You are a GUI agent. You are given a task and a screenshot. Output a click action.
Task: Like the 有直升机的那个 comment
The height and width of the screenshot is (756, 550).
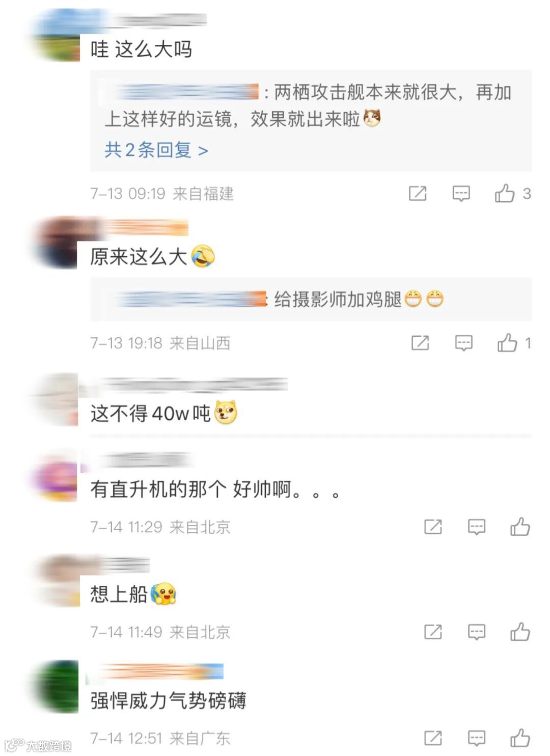click(x=520, y=526)
